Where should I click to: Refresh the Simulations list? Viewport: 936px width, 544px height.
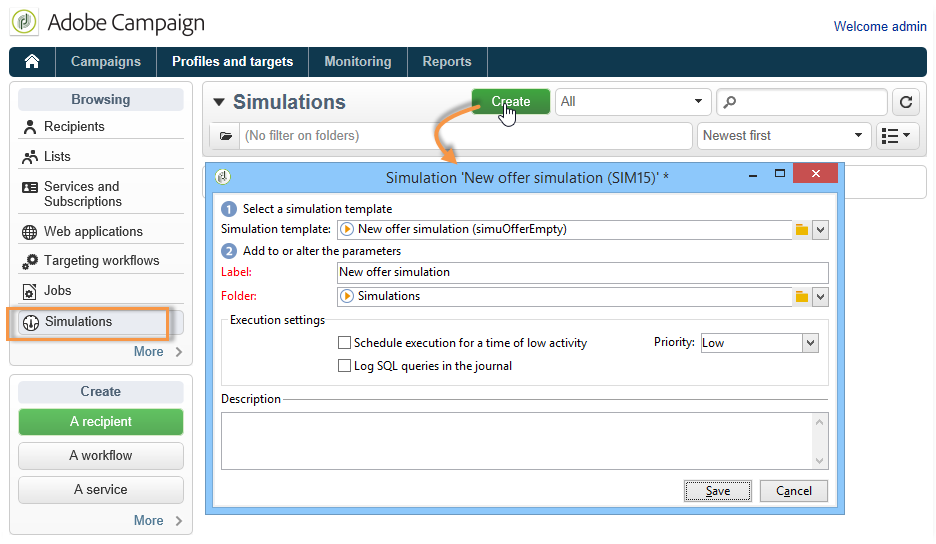[x=906, y=102]
